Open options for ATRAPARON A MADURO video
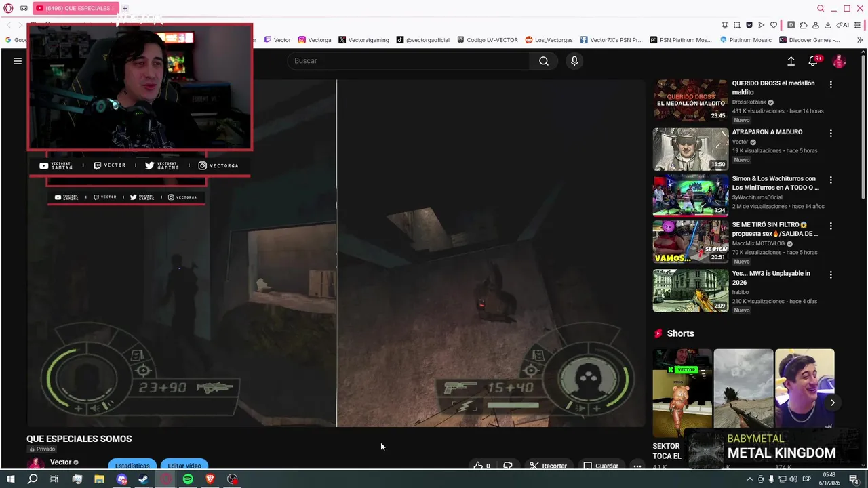The height and width of the screenshot is (488, 868). tap(831, 134)
